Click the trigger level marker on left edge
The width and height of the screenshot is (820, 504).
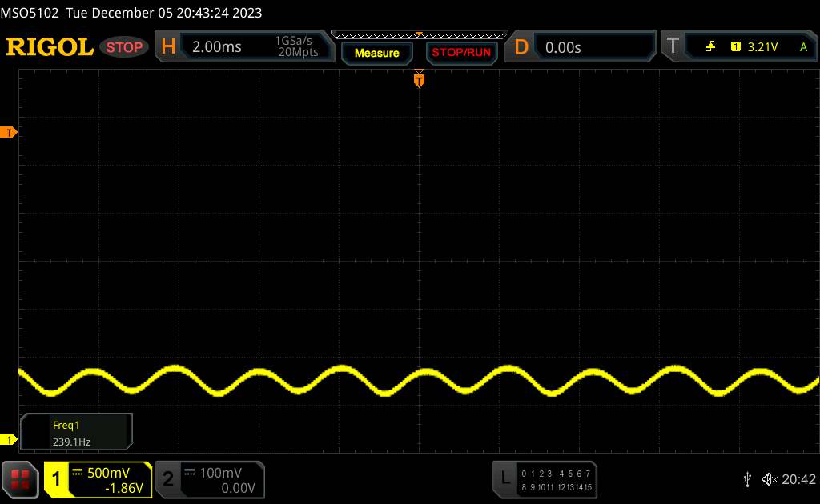(10, 132)
